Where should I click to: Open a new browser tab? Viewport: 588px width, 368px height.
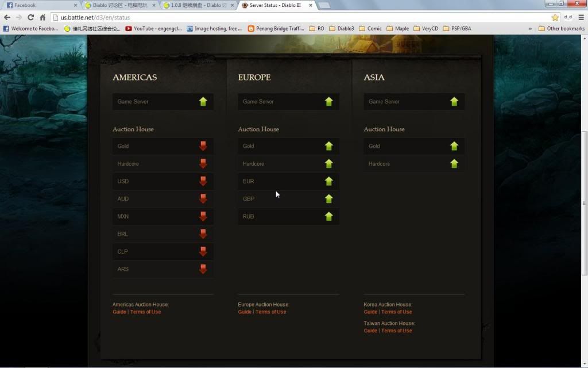324,6
